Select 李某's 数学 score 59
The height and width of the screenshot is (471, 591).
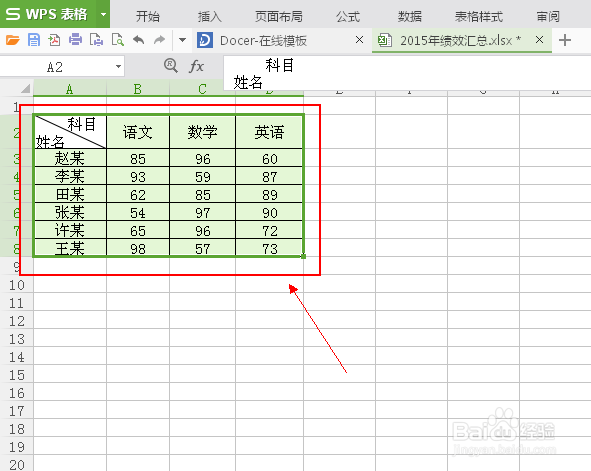click(x=203, y=176)
